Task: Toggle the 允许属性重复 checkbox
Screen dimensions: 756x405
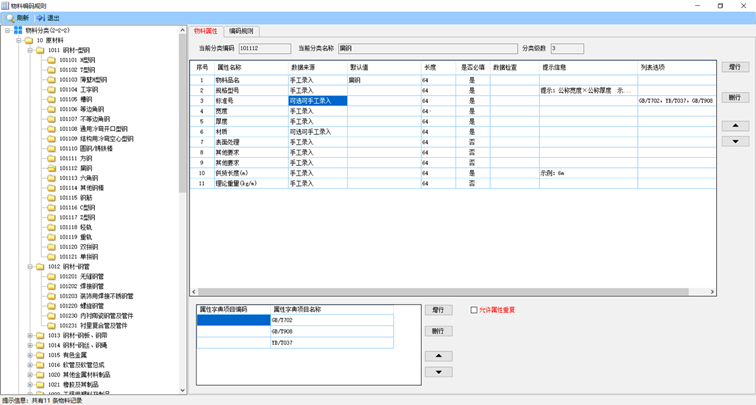Action: 474,310
